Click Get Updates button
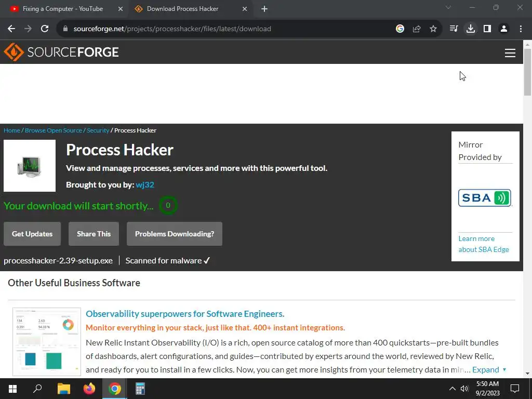This screenshot has height=399, width=532. (x=32, y=234)
